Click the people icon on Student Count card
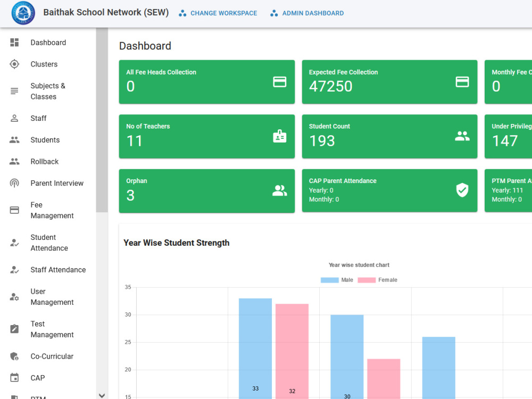 coord(462,136)
